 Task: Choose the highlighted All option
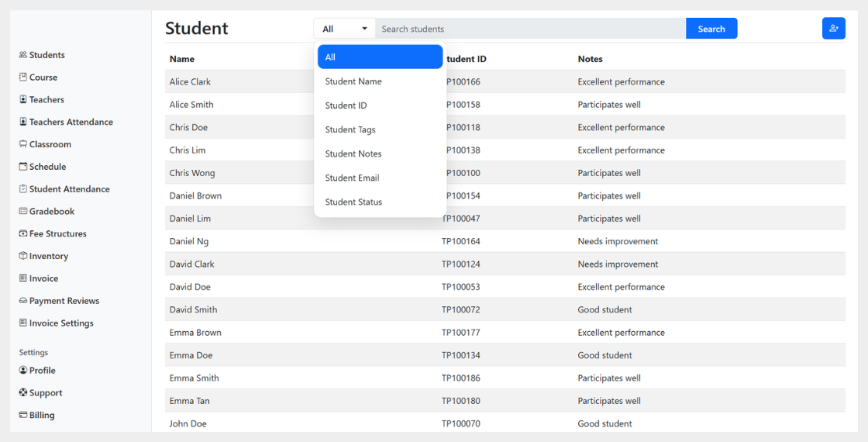click(380, 57)
